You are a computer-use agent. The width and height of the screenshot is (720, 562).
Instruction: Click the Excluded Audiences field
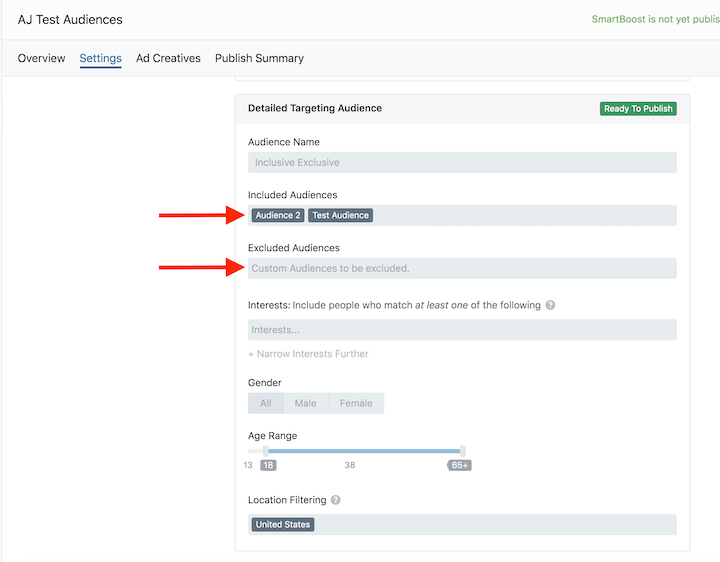[x=462, y=268]
